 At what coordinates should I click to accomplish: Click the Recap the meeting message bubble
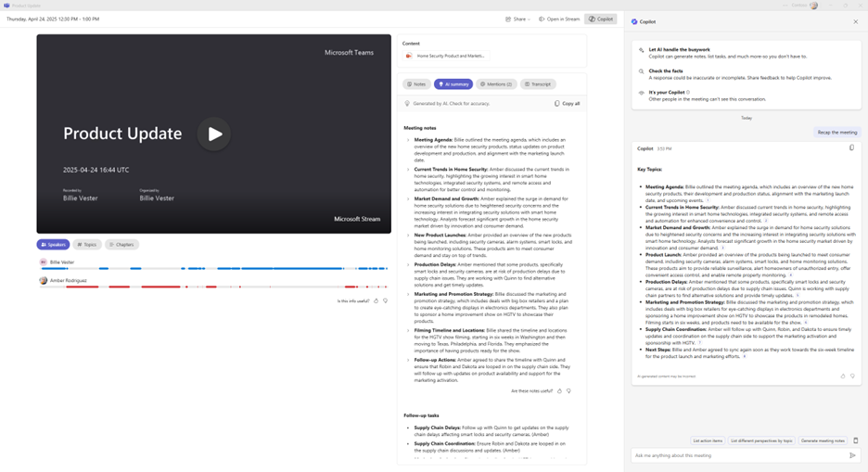click(x=837, y=133)
